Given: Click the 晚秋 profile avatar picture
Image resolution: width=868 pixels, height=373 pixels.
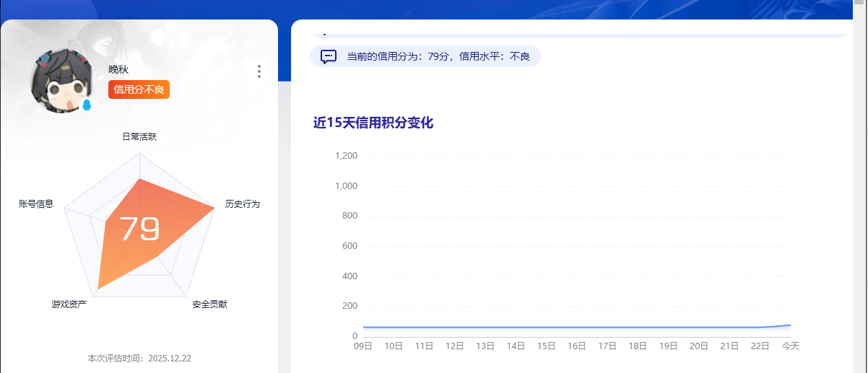Looking at the screenshot, I should (x=61, y=80).
